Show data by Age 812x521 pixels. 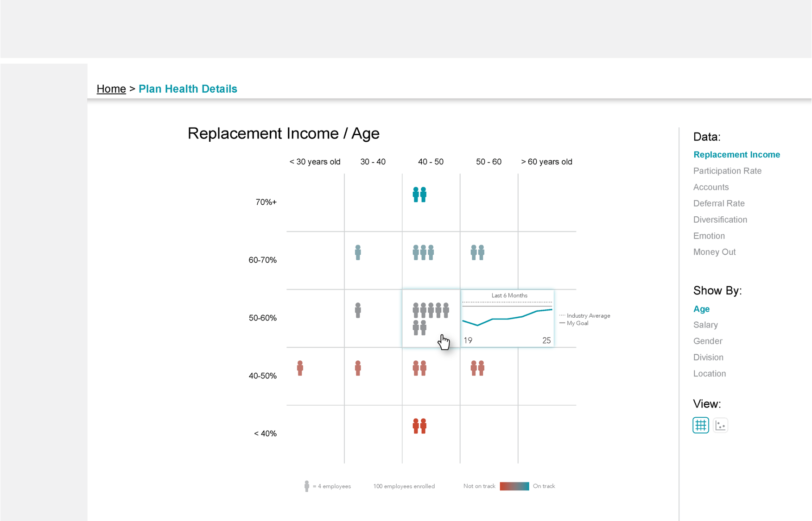(701, 309)
